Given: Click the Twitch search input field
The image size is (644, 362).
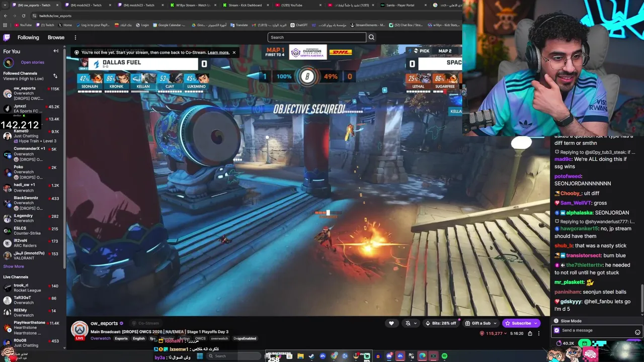Looking at the screenshot, I should 317,37.
